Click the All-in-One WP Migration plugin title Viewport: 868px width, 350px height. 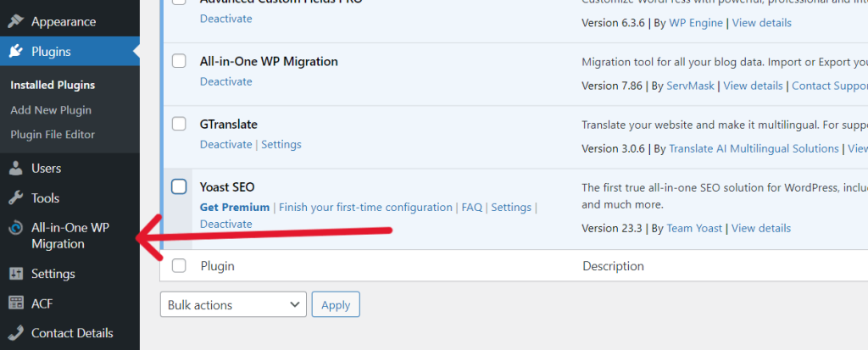[x=269, y=61]
